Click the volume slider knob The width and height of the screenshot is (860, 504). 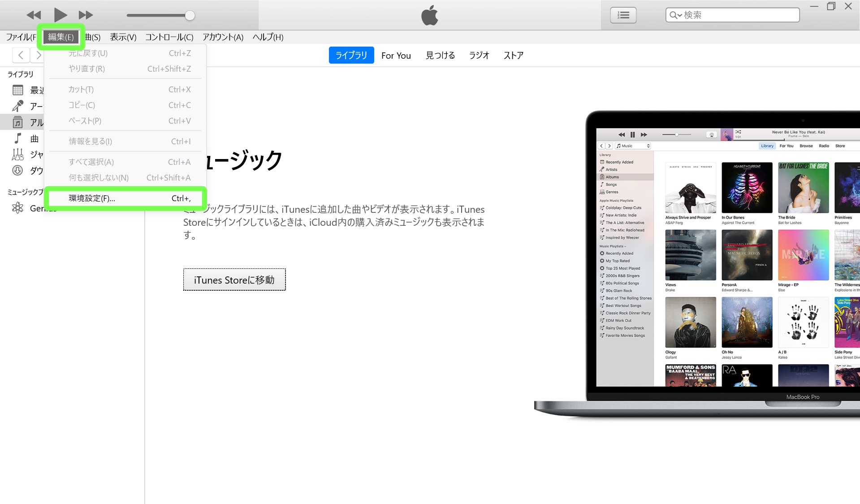point(190,16)
